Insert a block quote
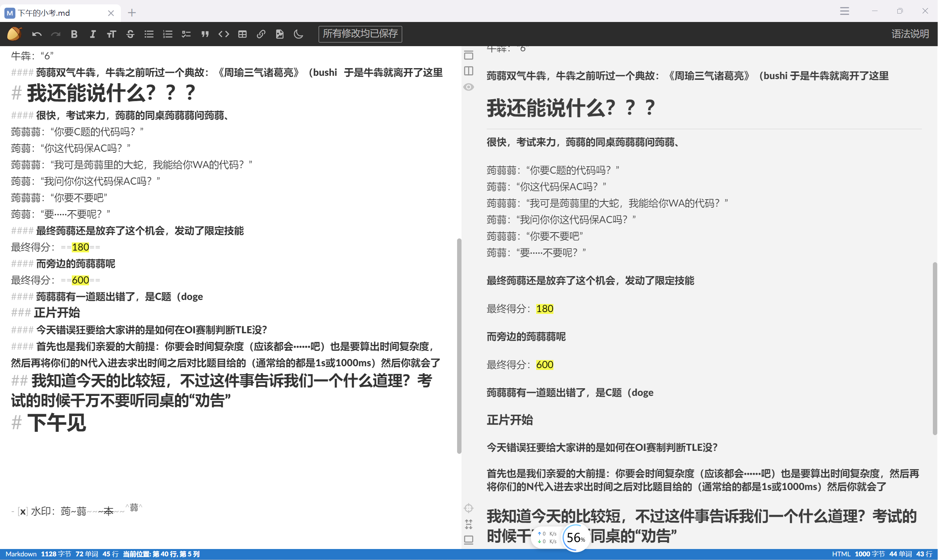The width and height of the screenshot is (938, 560). 205,34
